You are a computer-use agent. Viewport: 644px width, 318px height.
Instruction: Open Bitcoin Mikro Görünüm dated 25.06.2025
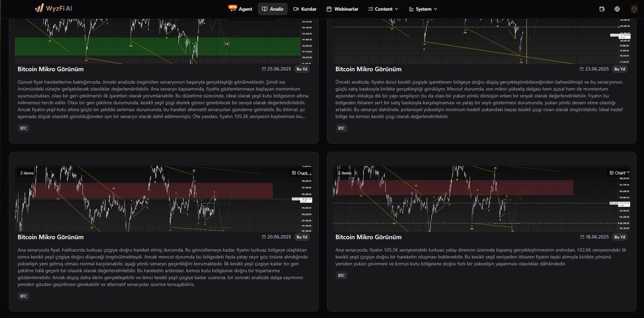click(x=50, y=69)
